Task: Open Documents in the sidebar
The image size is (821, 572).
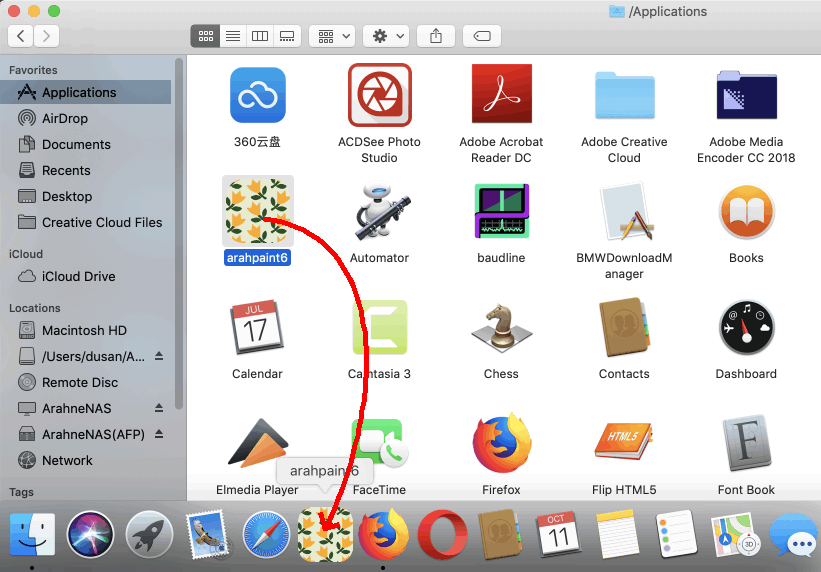Action: pos(86,145)
